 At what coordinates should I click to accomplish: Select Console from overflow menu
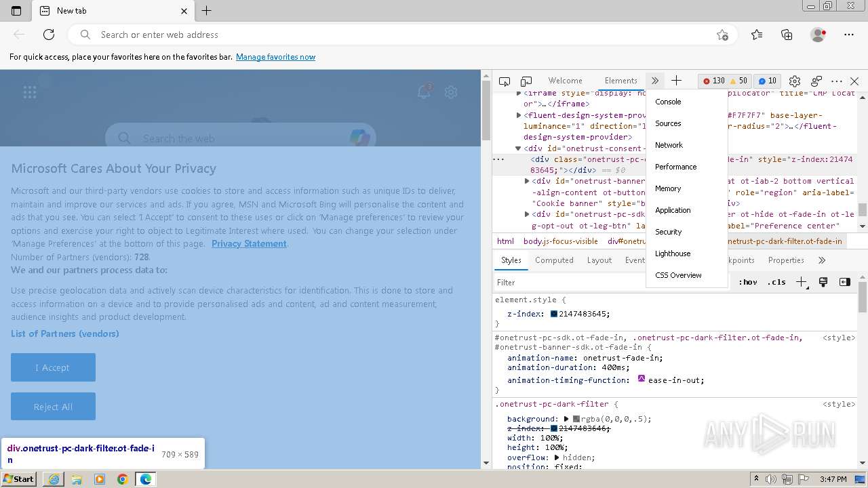point(687,102)
